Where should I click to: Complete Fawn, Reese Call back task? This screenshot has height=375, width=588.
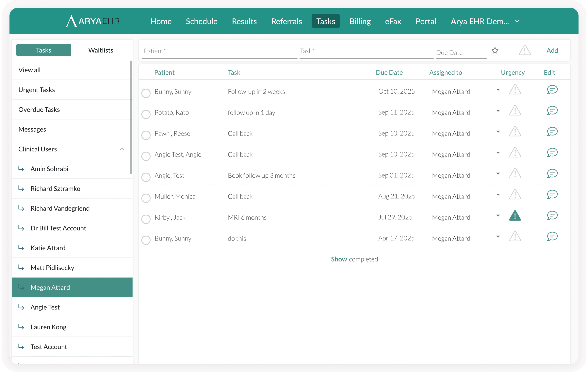point(146,135)
